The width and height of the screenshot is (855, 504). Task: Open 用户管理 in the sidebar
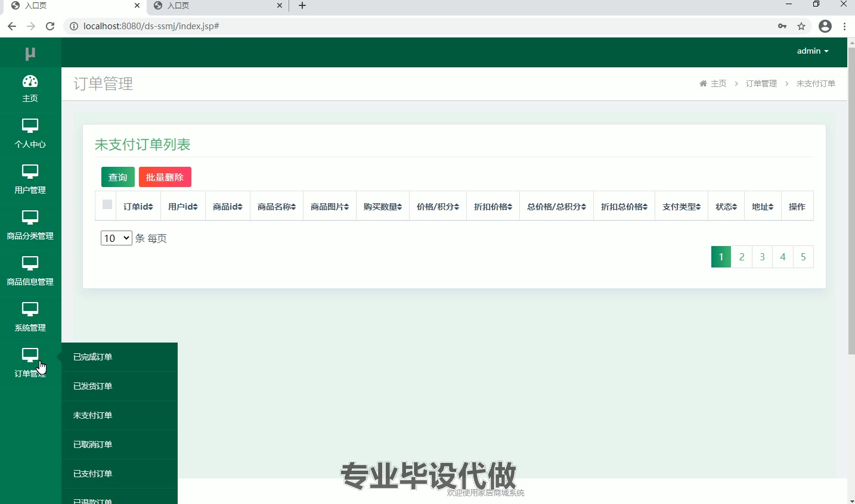coord(30,181)
